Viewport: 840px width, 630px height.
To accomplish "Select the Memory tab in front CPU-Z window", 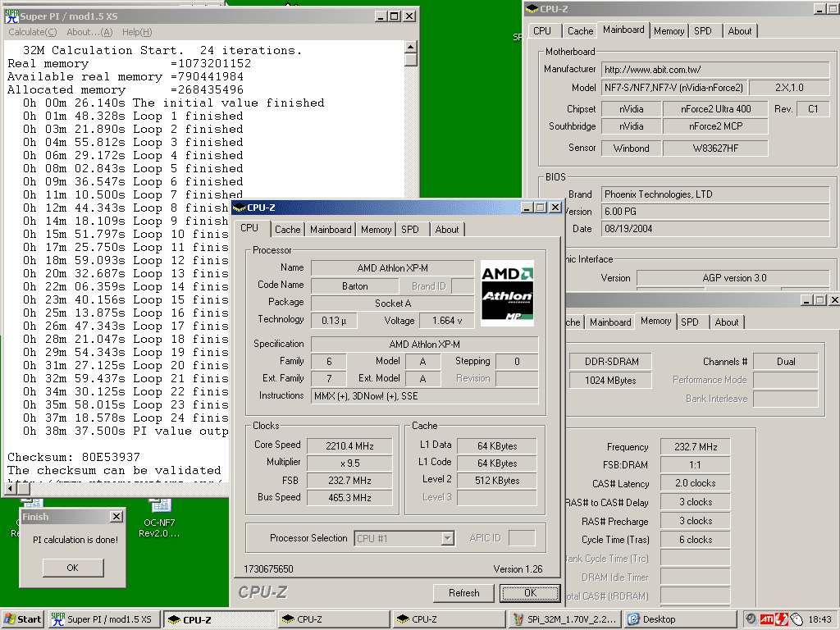I will 376,230.
